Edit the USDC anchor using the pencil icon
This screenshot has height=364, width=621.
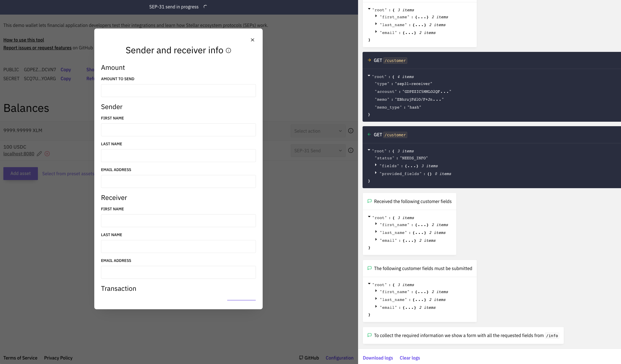point(39,154)
